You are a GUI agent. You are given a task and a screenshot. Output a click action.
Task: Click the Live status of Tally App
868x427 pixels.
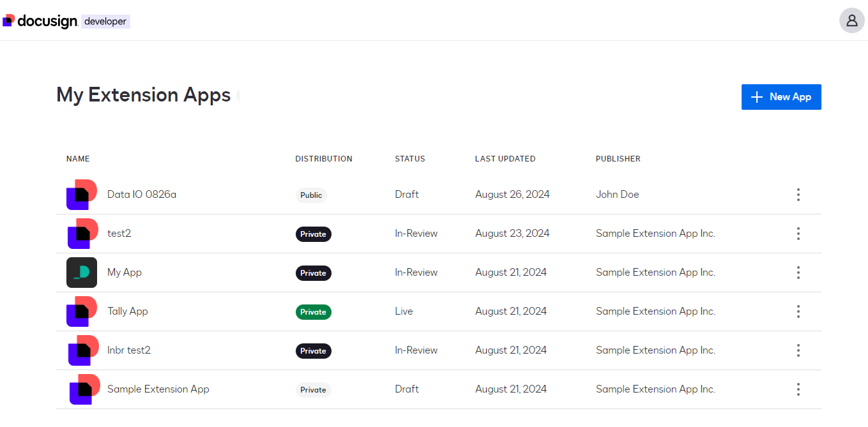[404, 311]
